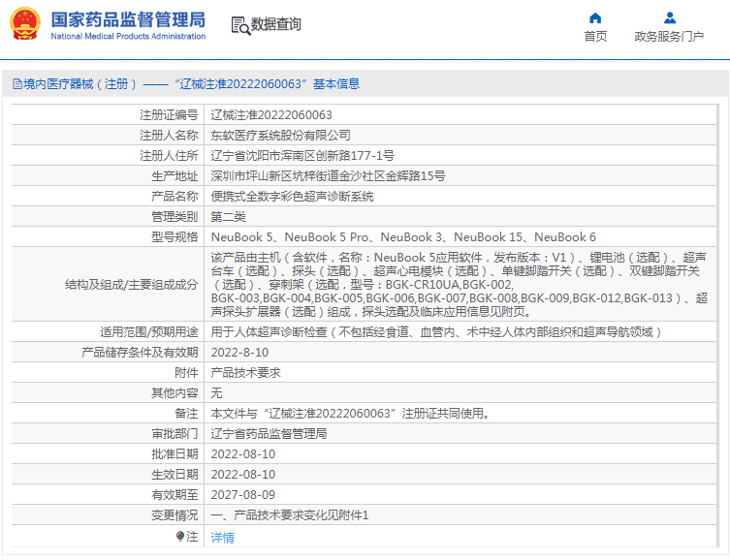
Task: Click the 批准日期 label
Action: click(175, 454)
